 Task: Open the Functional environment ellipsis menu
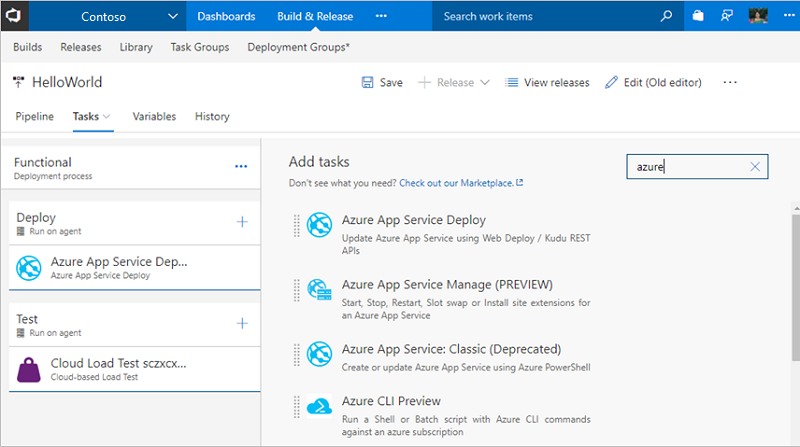point(241,166)
